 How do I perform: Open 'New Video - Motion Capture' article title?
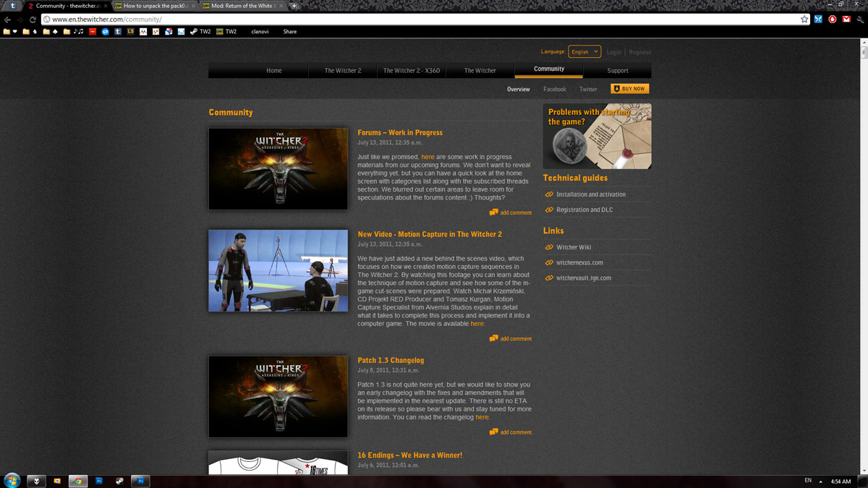coord(430,234)
